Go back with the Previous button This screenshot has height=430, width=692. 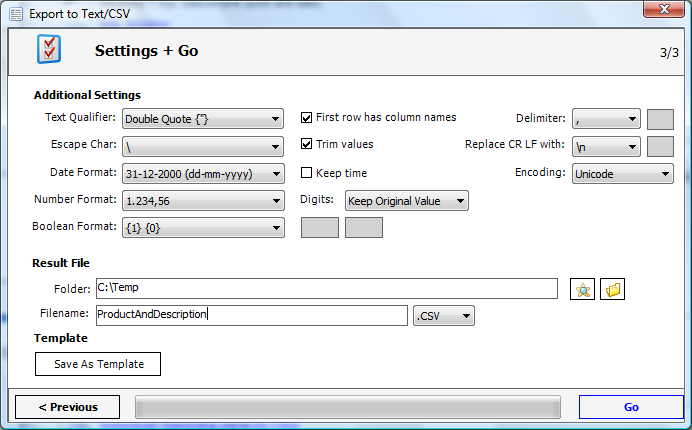(x=68, y=407)
